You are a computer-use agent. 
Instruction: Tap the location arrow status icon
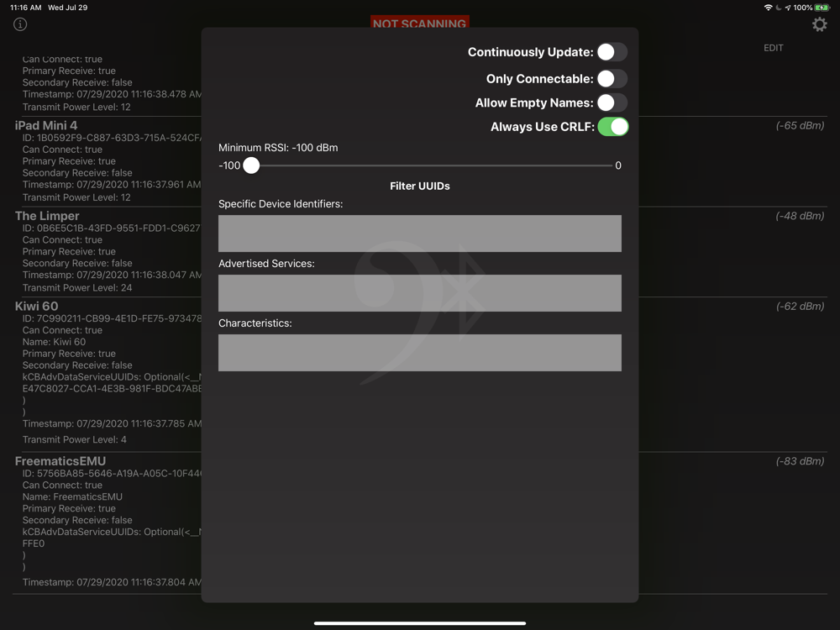(x=788, y=8)
